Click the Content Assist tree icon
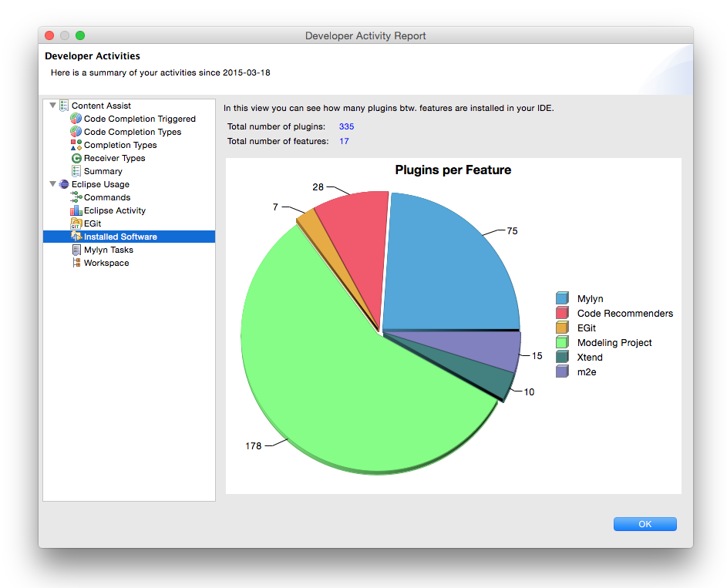727x588 pixels. pos(64,106)
